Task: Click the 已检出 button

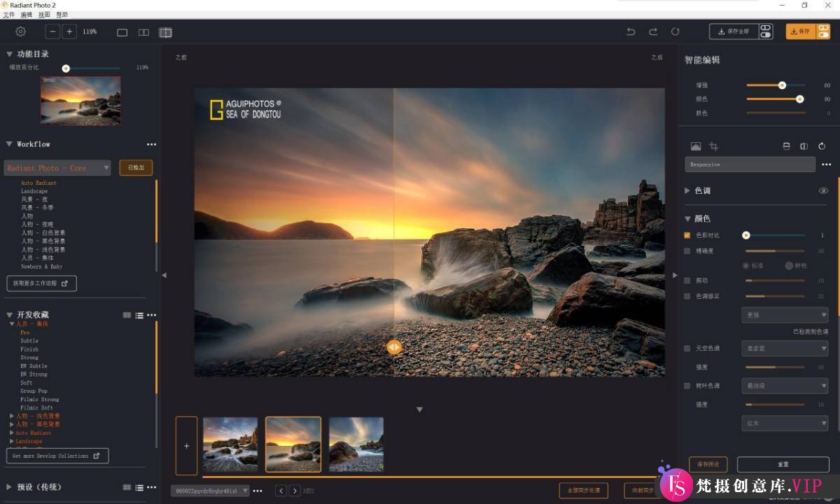Action: coord(136,168)
